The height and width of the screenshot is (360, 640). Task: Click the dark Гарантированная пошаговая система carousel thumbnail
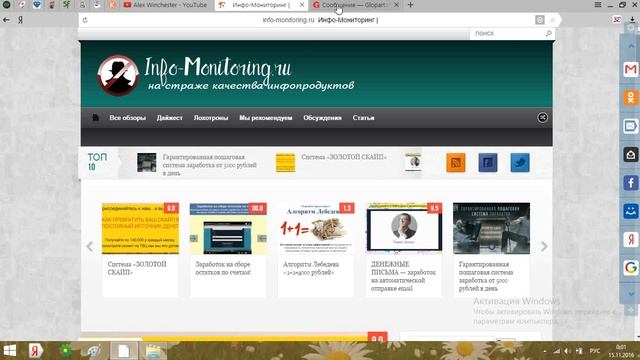coord(491,228)
